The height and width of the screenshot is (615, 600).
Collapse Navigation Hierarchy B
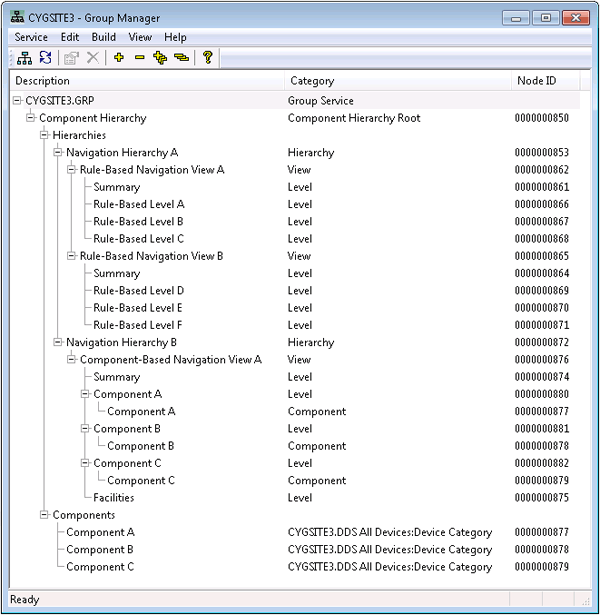(x=58, y=342)
